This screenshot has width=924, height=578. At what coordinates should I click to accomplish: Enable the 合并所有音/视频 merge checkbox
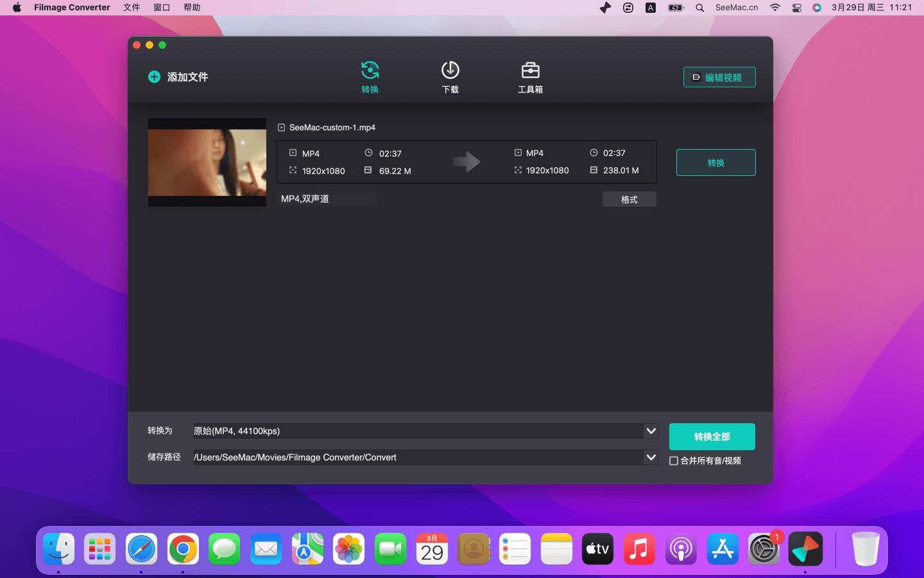point(674,461)
